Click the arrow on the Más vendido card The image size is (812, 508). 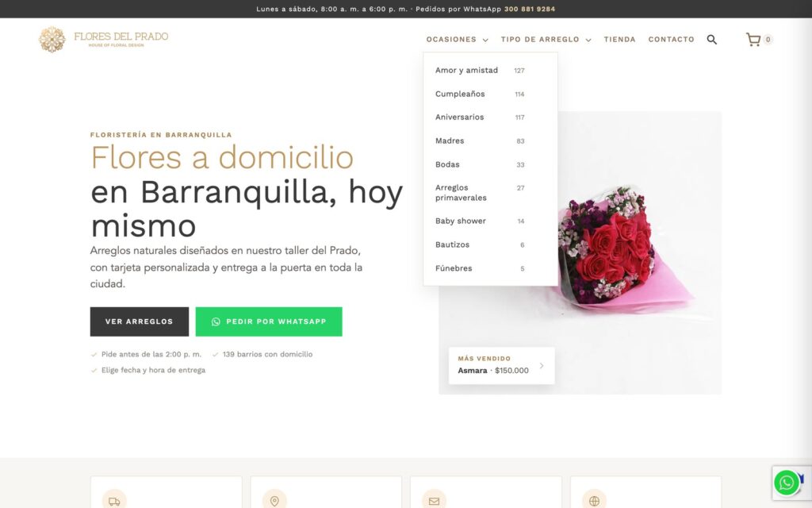pos(542,365)
